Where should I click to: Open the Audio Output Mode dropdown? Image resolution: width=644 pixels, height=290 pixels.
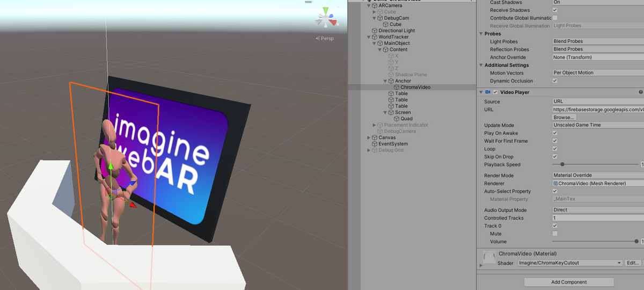pyautogui.click(x=598, y=211)
